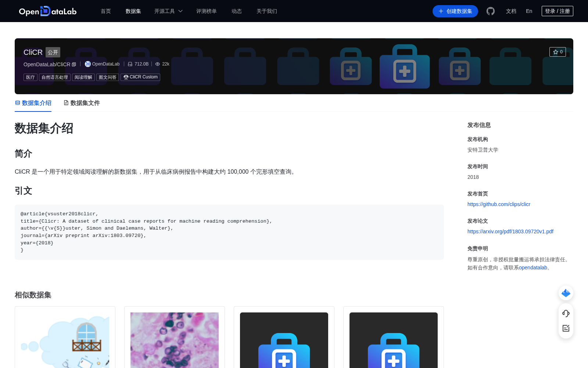Open 动态 navigation item
Viewport: 588px width, 368px height.
237,11
